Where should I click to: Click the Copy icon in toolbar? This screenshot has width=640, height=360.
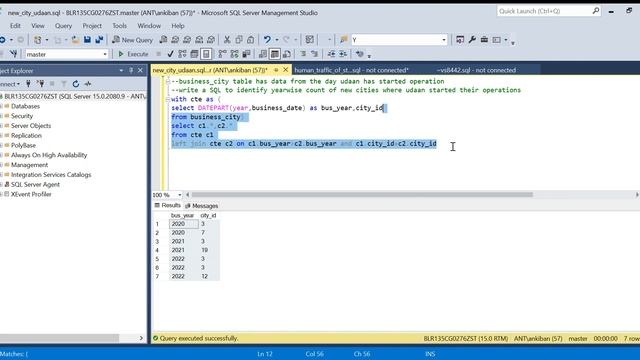(x=239, y=40)
